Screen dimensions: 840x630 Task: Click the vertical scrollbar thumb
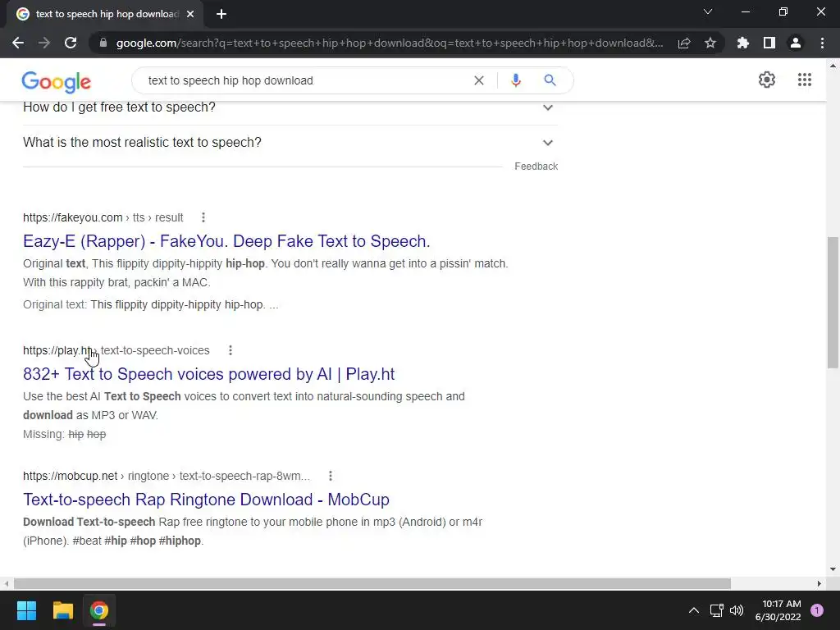click(833, 303)
